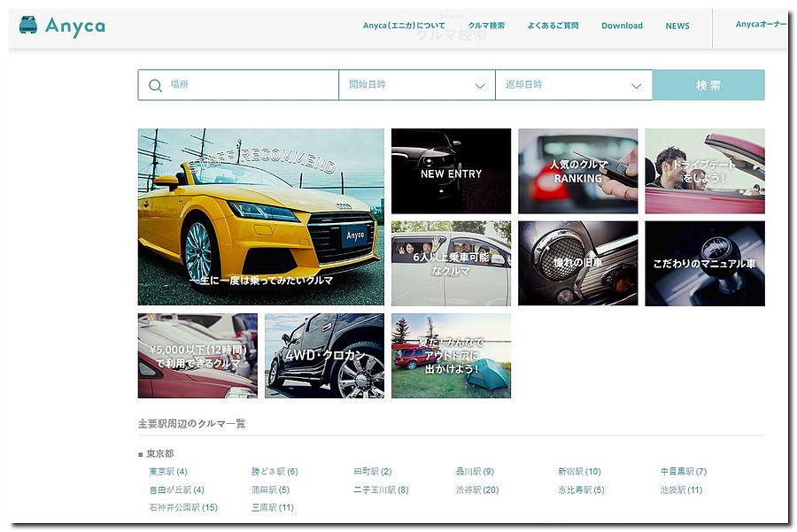Image resolution: width=797 pixels, height=532 pixels.
Task: Follow the 新宿駅 (10) link
Action: (579, 472)
